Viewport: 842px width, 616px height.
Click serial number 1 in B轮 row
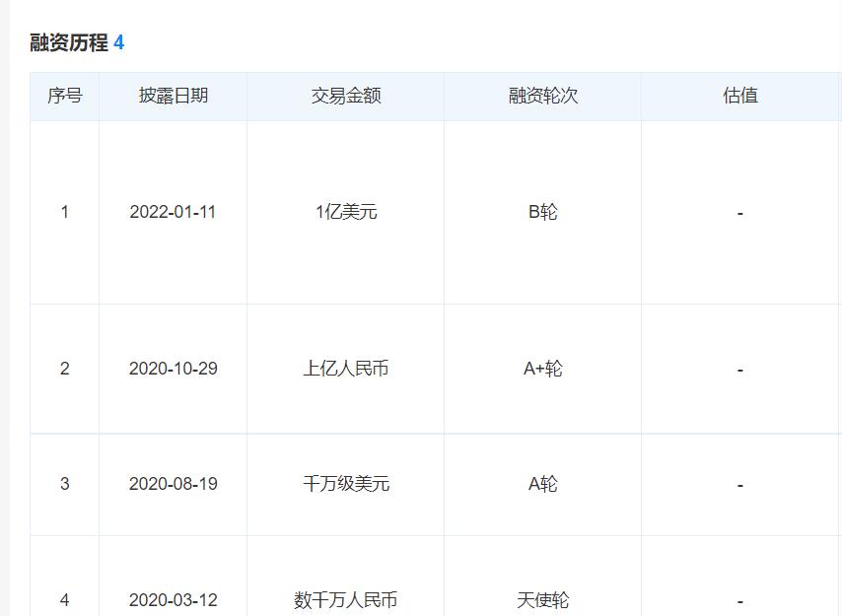[x=64, y=212]
